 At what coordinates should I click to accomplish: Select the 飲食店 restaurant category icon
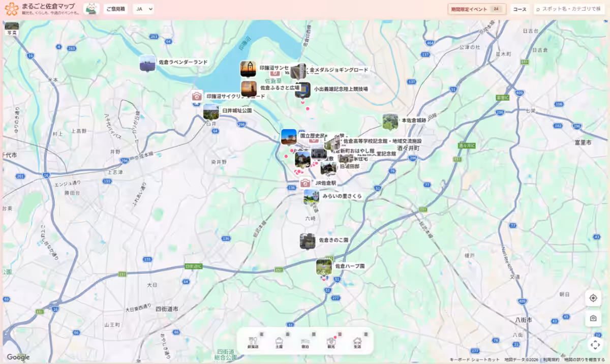[x=253, y=343]
